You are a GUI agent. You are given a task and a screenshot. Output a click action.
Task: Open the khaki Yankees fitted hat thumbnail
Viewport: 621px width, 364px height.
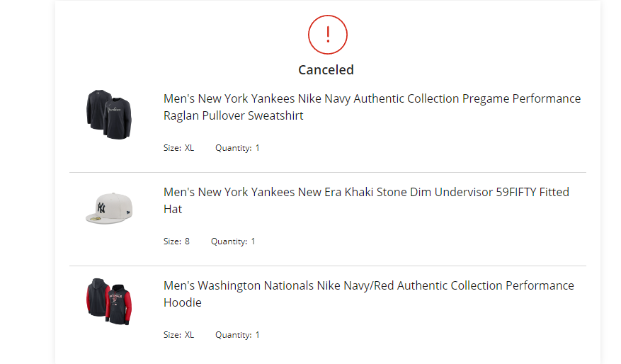coord(109,208)
